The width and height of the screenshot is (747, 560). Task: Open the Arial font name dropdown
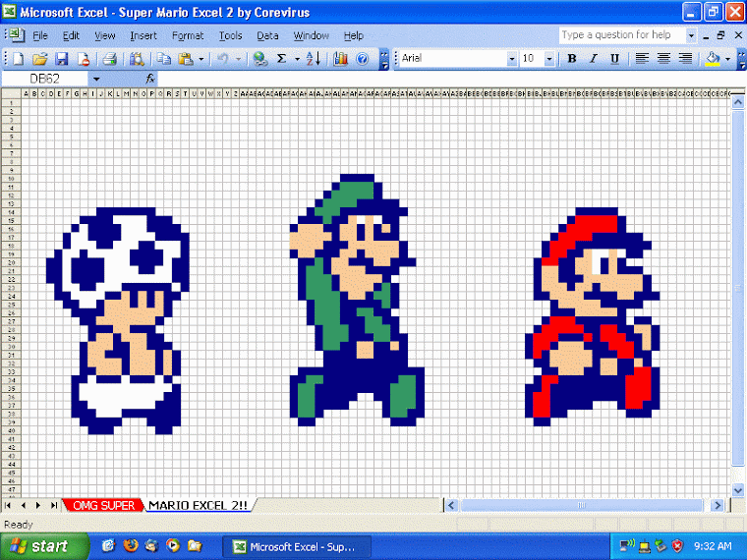pyautogui.click(x=512, y=59)
